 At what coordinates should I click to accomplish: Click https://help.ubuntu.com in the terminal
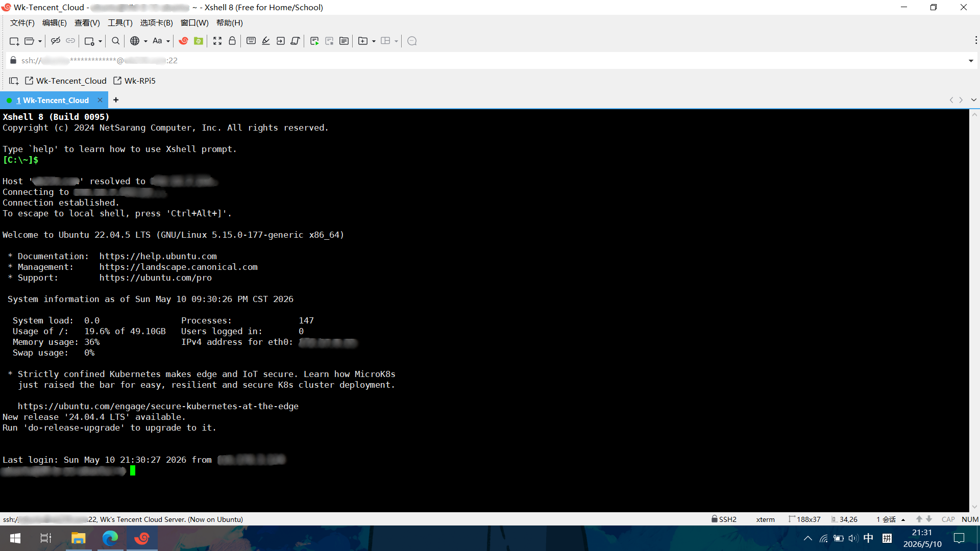(158, 256)
